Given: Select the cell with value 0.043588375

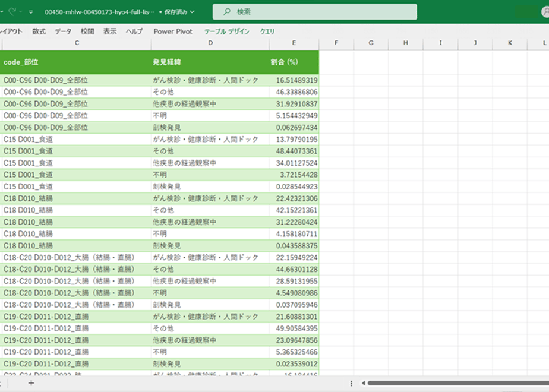Looking at the screenshot, I should (294, 246).
